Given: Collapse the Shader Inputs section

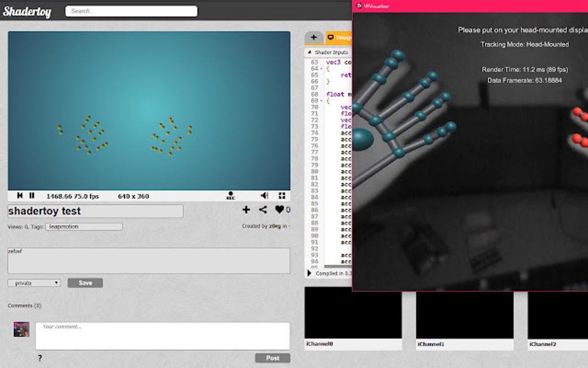Looking at the screenshot, I should pos(309,51).
